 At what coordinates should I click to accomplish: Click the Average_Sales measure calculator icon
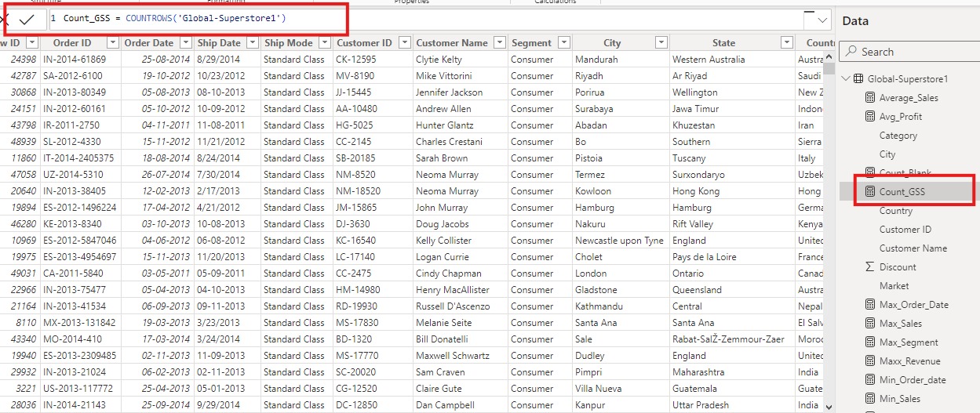tap(869, 97)
